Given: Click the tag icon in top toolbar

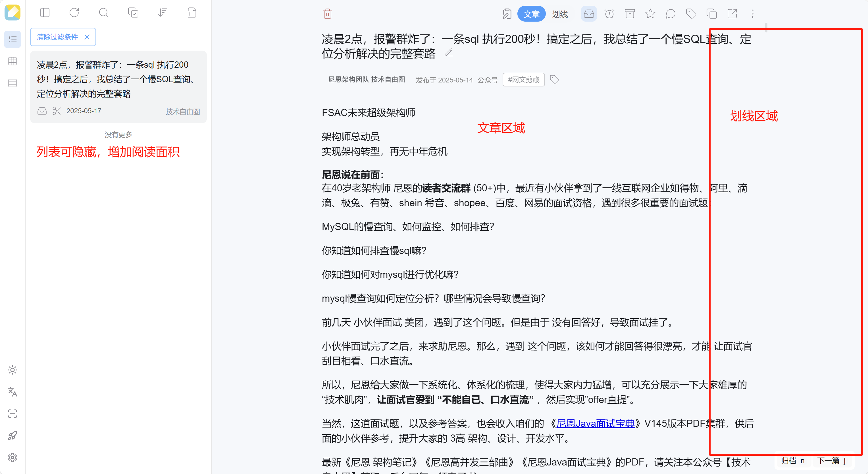Looking at the screenshot, I should pos(691,14).
